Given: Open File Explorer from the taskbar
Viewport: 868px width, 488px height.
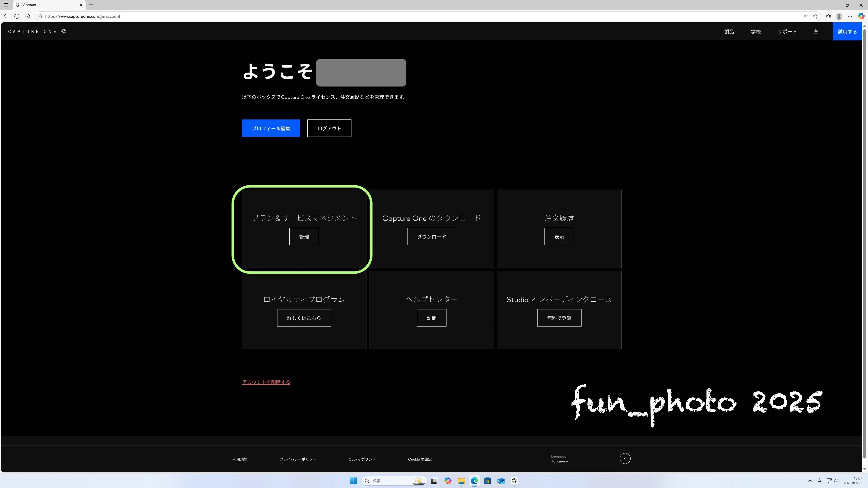Looking at the screenshot, I should (x=461, y=481).
